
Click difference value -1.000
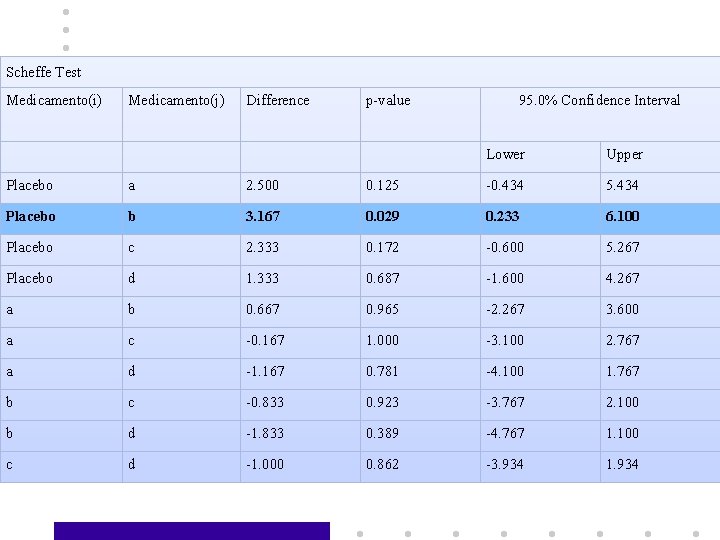[265, 464]
